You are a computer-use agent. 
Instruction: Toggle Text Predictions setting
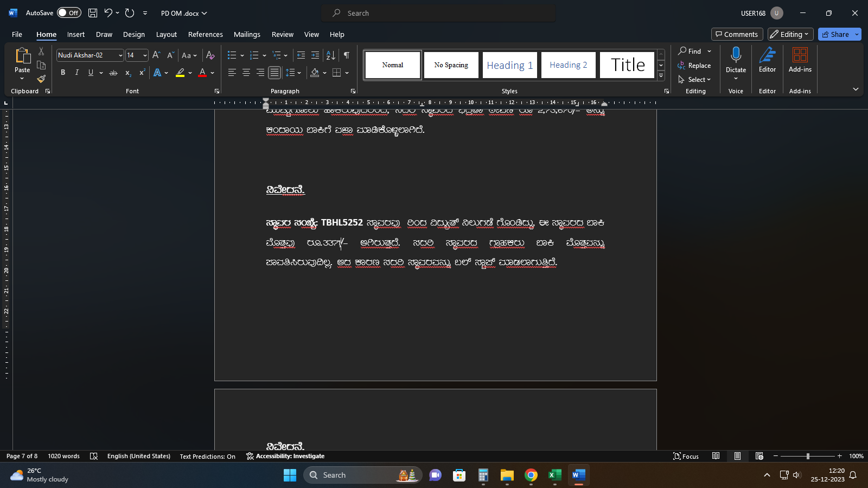[x=208, y=456]
